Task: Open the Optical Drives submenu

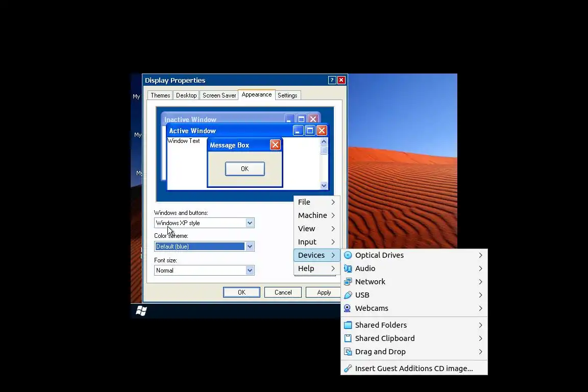Action: [414, 255]
